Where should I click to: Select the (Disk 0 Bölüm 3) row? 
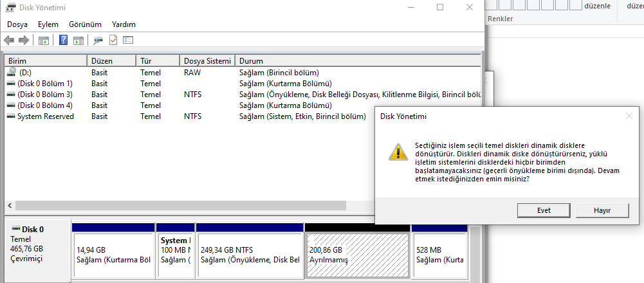pos(243,95)
